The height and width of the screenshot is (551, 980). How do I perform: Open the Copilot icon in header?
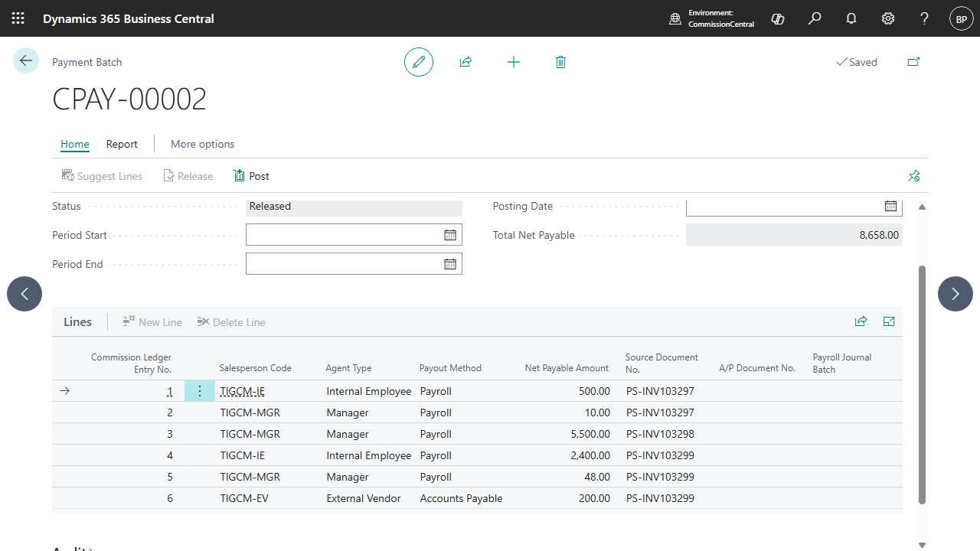pyautogui.click(x=778, y=18)
